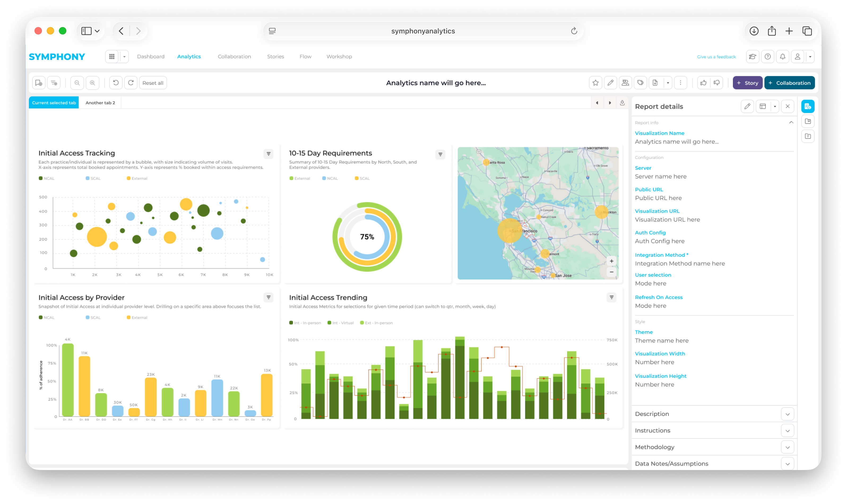The image size is (847, 504).
Task: Click the export download icon near tab bar
Action: pyautogui.click(x=622, y=103)
